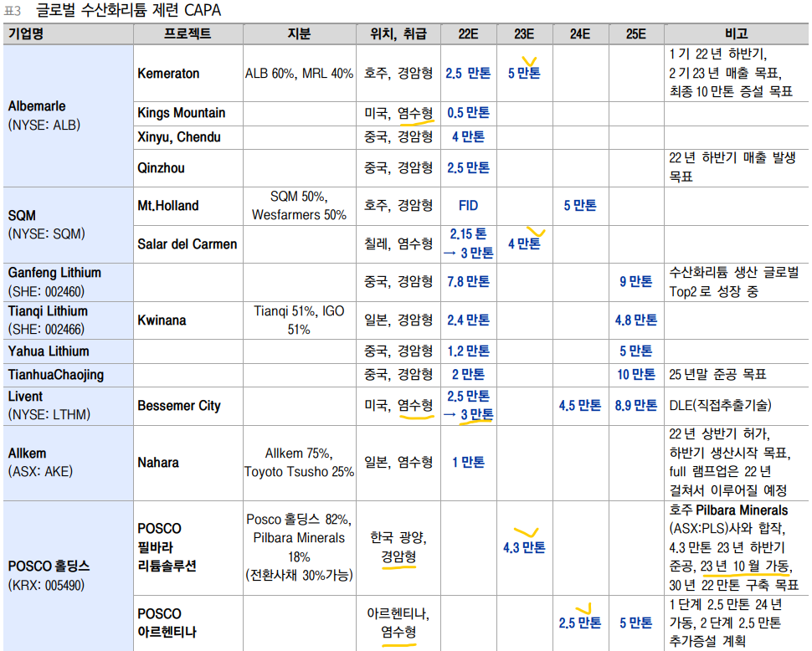Click the 1 만톤 value for Nahara

(x=468, y=463)
